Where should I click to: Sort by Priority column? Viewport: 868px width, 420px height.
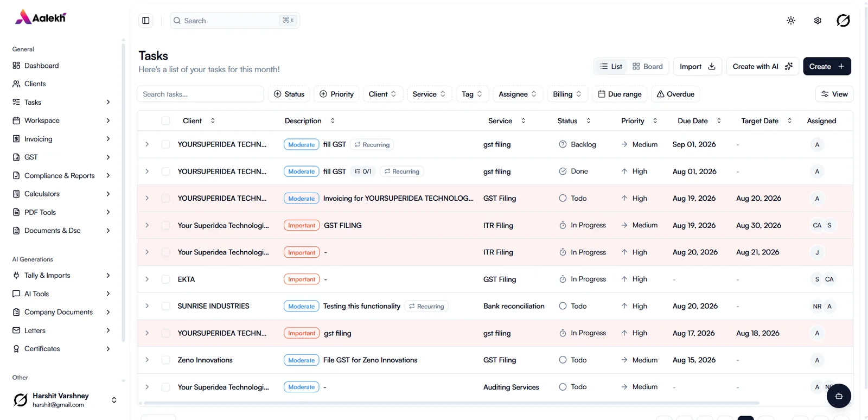pos(639,121)
